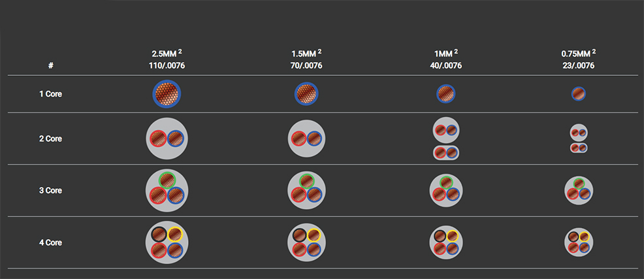644x279 pixels.
Task: Click the 3 Core 0.75MM cable icon
Action: 579,190
